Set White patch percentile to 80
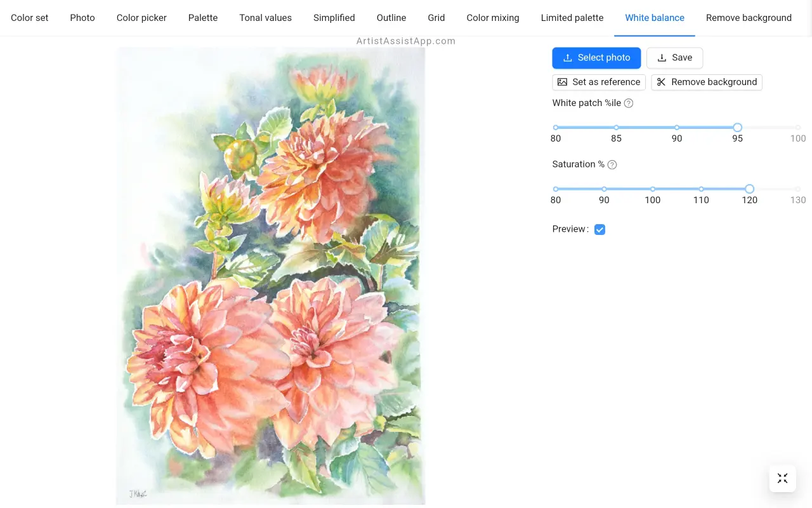The image size is (812, 508). (556, 128)
